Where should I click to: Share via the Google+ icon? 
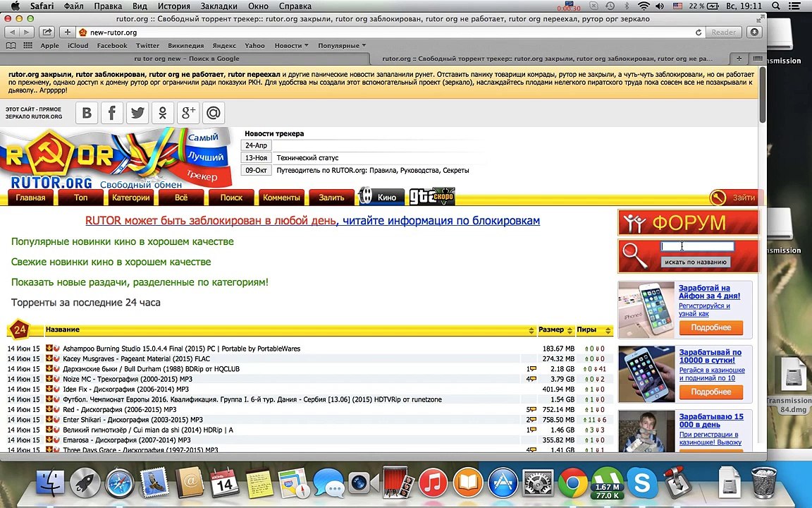coord(188,112)
